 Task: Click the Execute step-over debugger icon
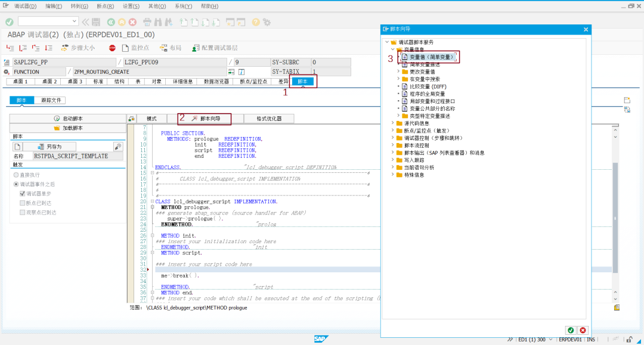click(x=23, y=48)
